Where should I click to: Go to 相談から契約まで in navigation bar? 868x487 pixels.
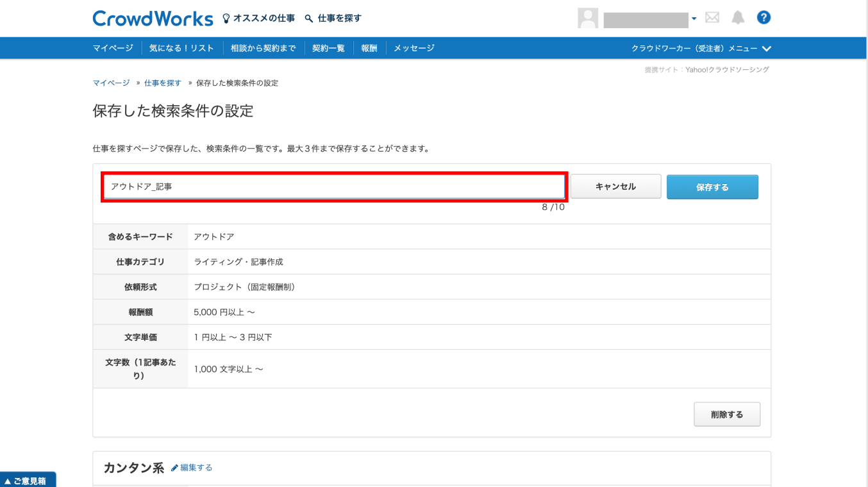click(263, 48)
